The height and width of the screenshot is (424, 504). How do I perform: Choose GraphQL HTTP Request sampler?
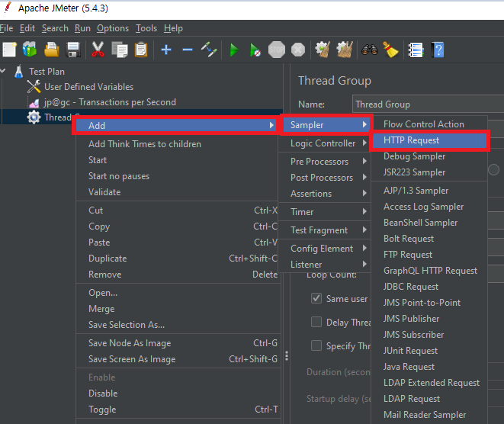(430, 271)
